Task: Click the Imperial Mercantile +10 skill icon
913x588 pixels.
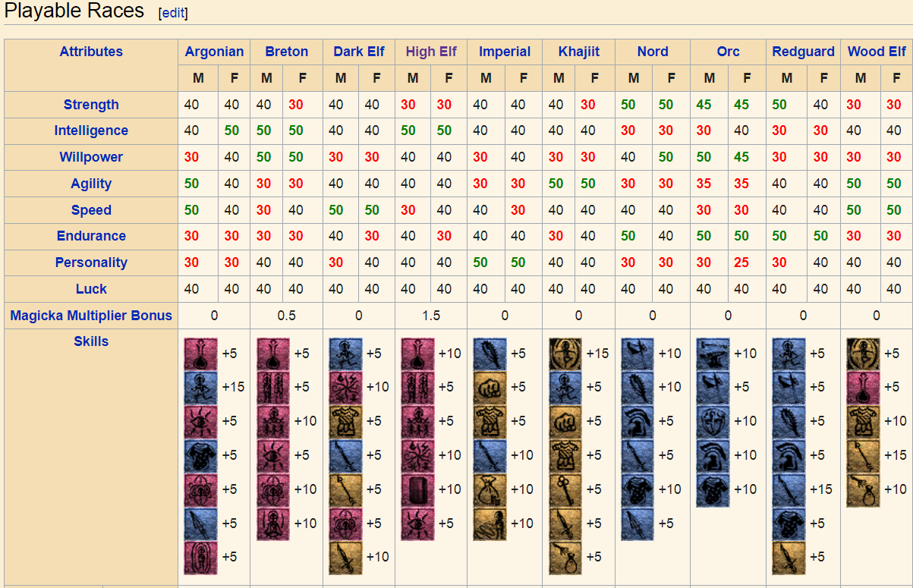Action: [x=490, y=490]
